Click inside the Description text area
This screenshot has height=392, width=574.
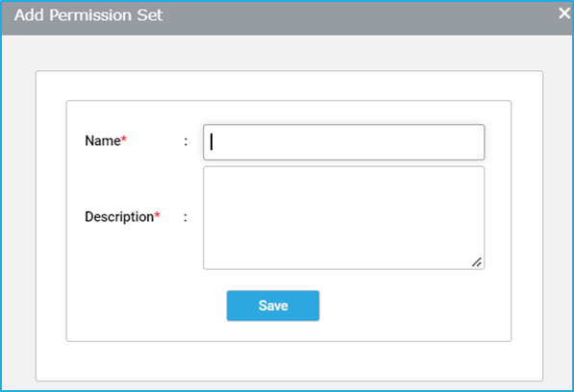click(344, 217)
